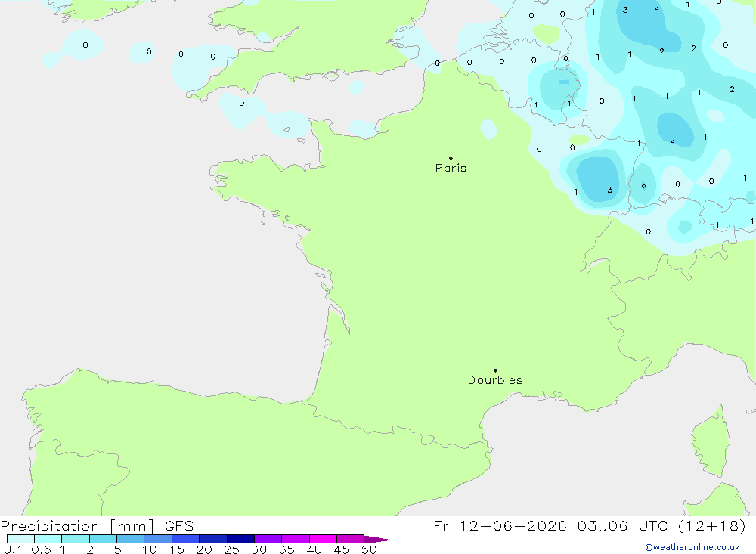Open the weatheronline.co.uk copyright link
This screenshot has width=756, height=554.
[x=692, y=547]
